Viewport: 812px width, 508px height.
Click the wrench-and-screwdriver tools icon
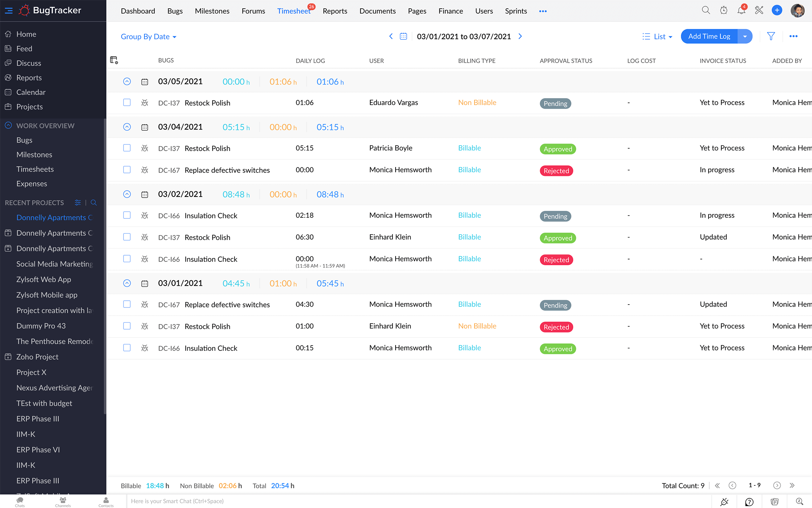[759, 10]
